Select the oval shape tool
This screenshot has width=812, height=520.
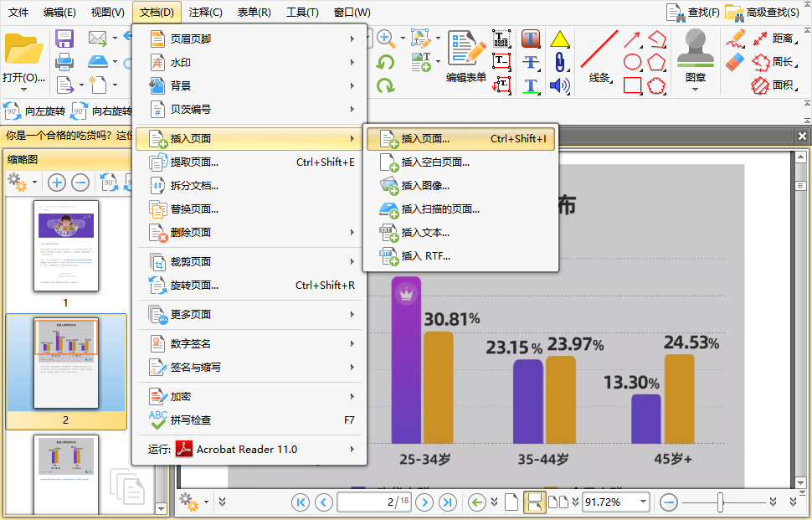pos(632,62)
